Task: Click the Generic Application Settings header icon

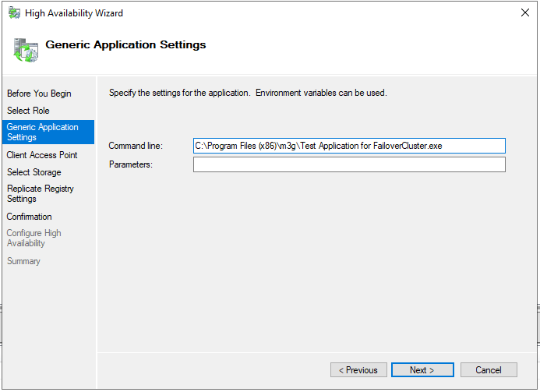Action: pos(26,51)
